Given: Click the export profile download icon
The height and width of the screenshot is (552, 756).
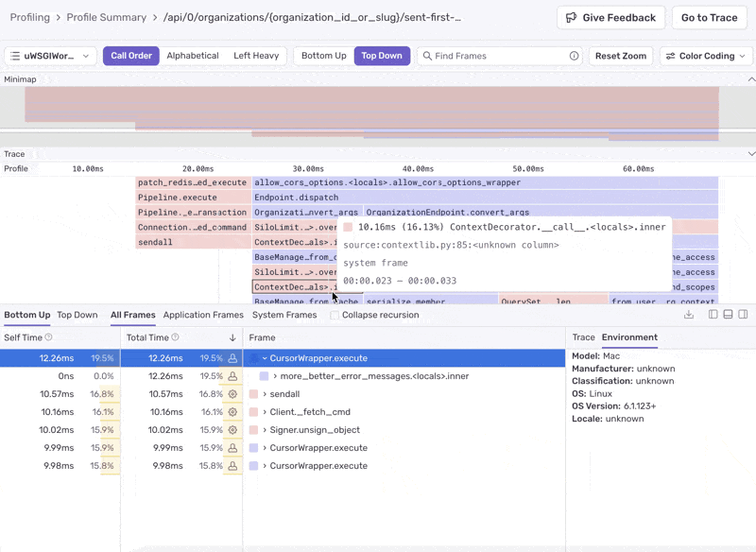Looking at the screenshot, I should pyautogui.click(x=689, y=315).
